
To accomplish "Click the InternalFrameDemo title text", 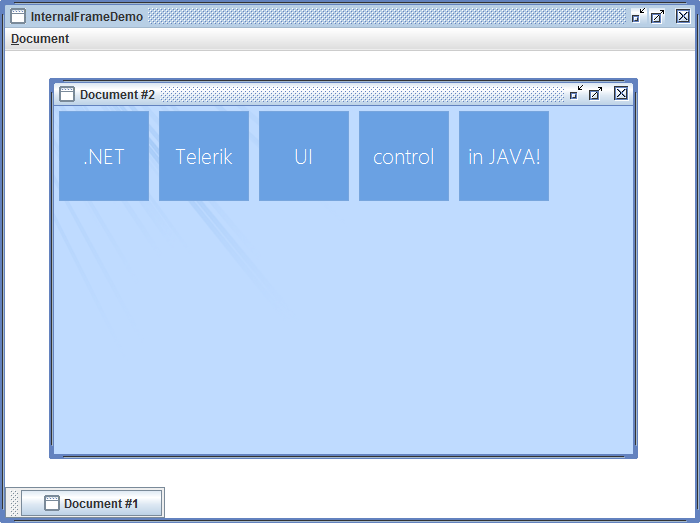I will point(87,17).
